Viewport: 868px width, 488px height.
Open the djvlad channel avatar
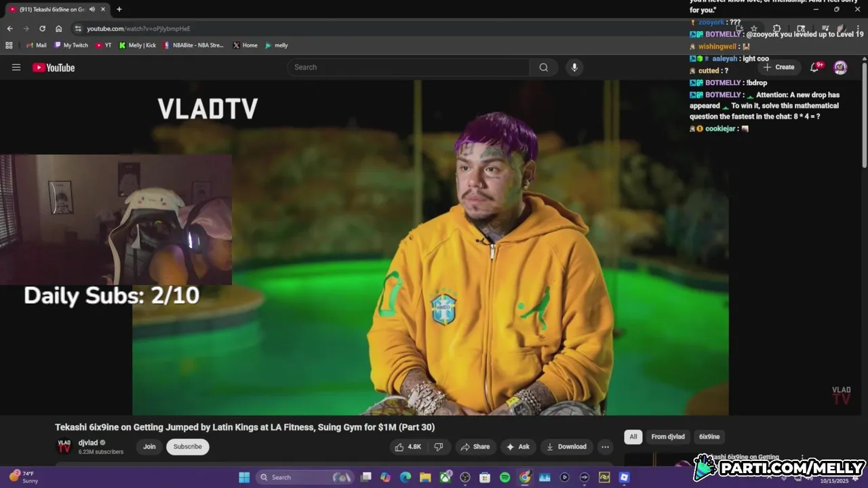[64, 447]
